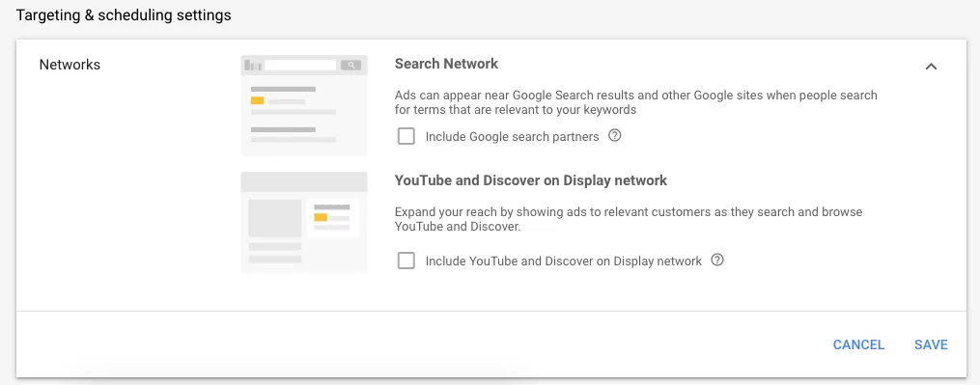Image resolution: width=980 pixels, height=385 pixels.
Task: Click YouTube and Discover on Display network heading
Action: (x=531, y=180)
